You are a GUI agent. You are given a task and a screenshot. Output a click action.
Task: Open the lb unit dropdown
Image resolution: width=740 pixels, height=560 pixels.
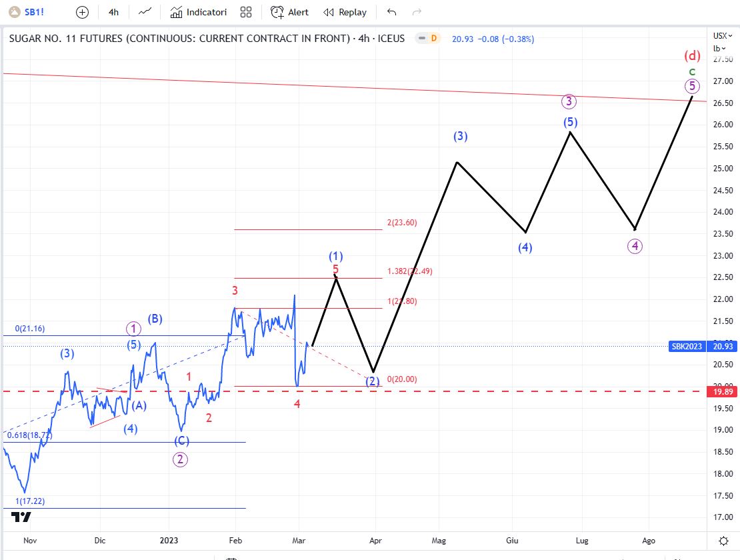pyautogui.click(x=719, y=49)
